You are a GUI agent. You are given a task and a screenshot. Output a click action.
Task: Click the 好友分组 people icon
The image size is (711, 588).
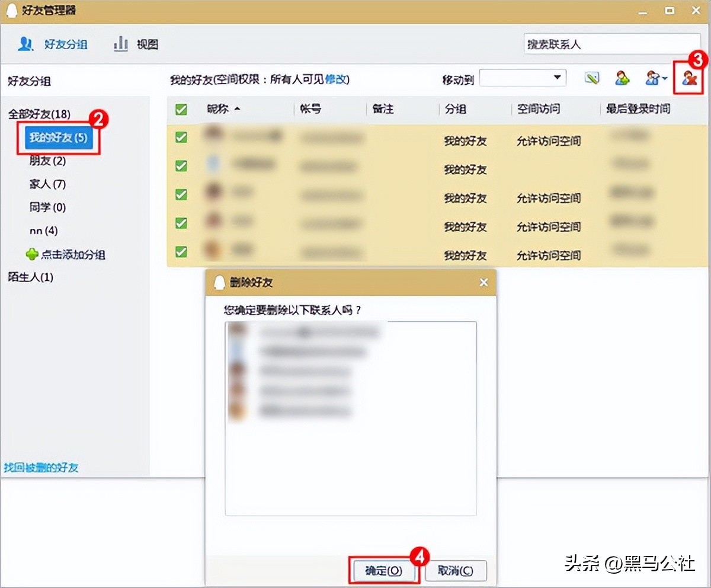click(25, 43)
